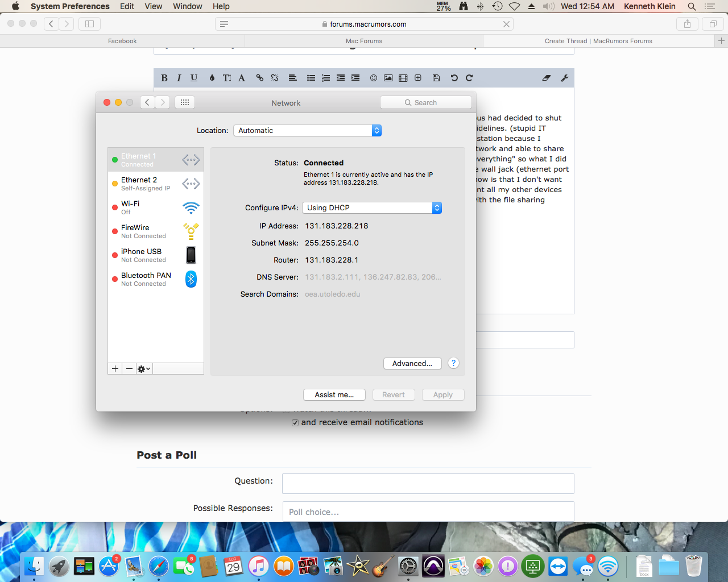Click Poll choice… response field
The height and width of the screenshot is (582, 728).
[x=428, y=512]
